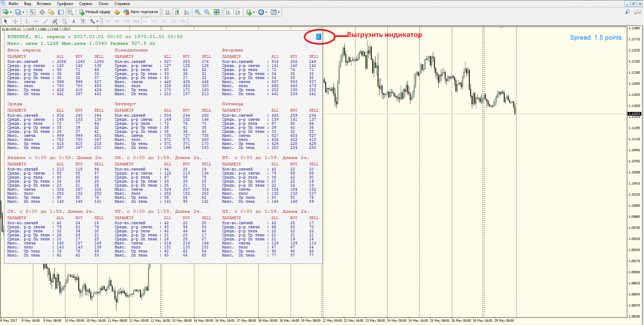Click the Arrows symbols icon
Viewport: 644px width, 325px height.
click(x=92, y=21)
